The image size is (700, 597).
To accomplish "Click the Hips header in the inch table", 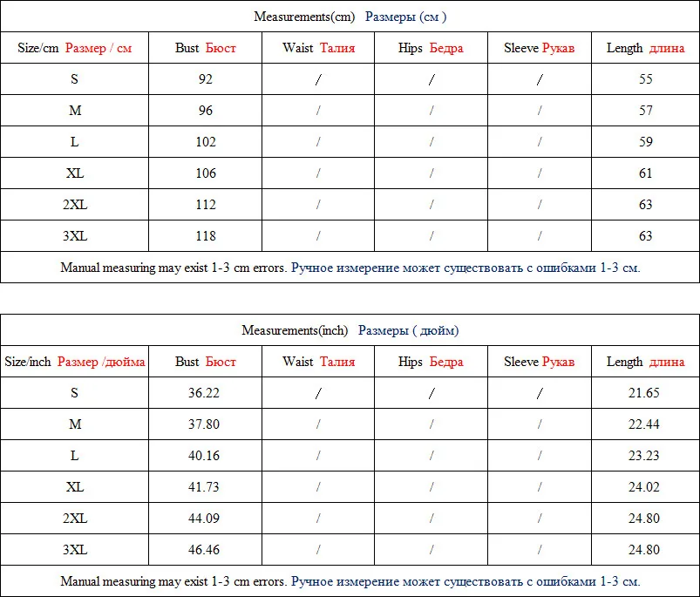I will click(x=431, y=362).
